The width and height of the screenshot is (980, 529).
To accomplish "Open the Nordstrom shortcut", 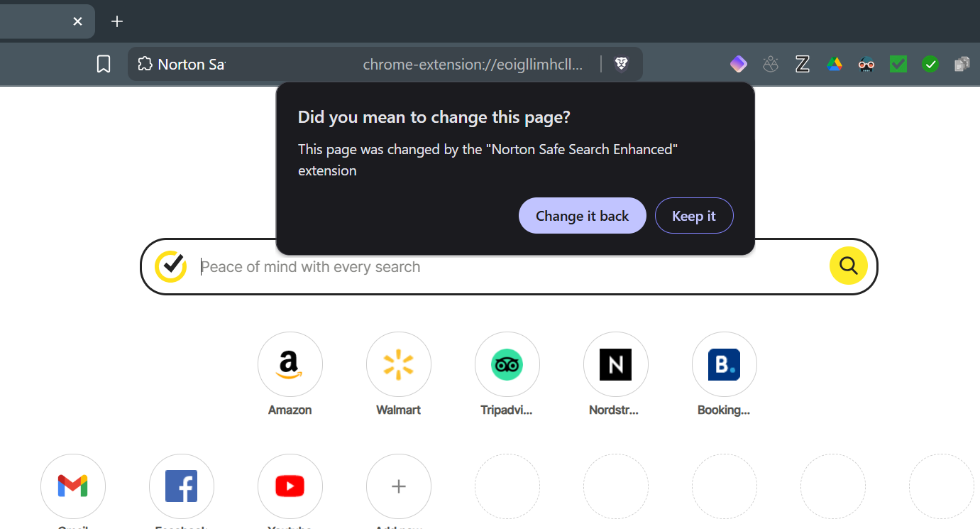I will click(x=616, y=365).
